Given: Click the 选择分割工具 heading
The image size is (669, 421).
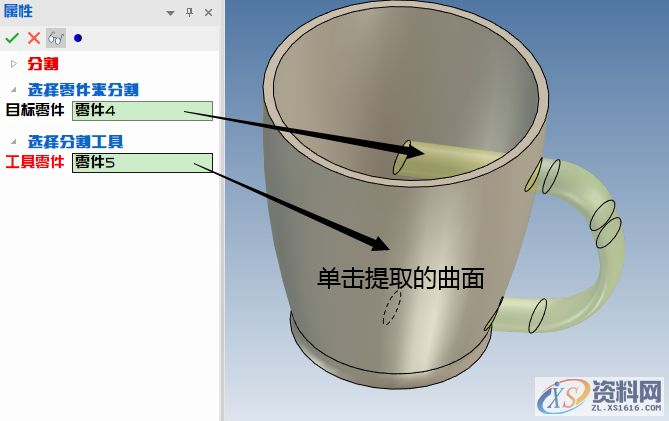Looking at the screenshot, I should [x=76, y=141].
